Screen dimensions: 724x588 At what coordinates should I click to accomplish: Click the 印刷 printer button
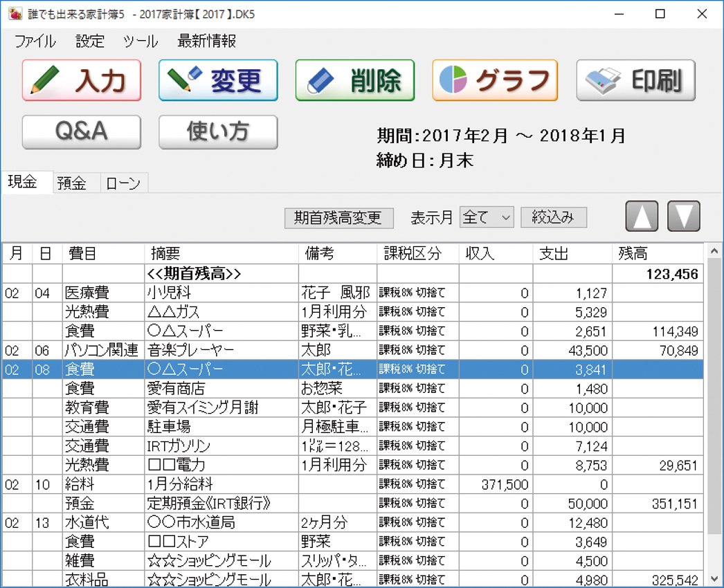[x=636, y=80]
